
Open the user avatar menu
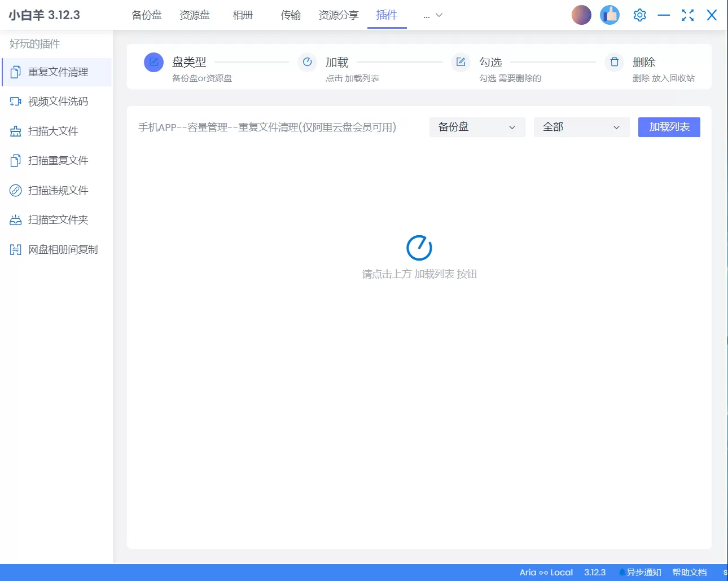click(581, 15)
